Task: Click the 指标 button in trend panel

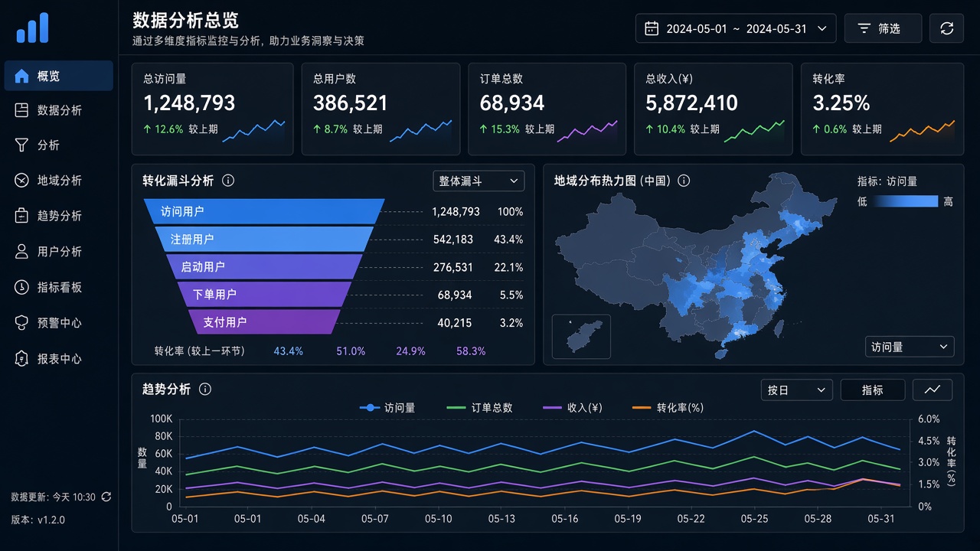Action: pos(873,390)
